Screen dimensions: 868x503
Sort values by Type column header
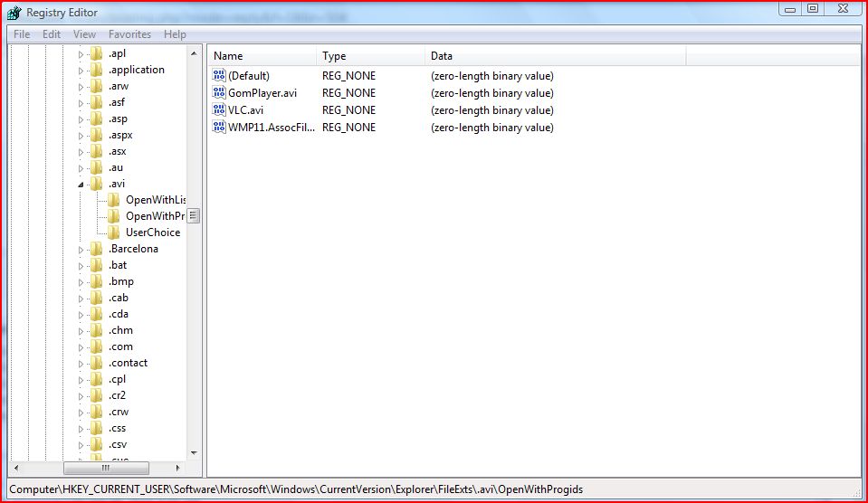pos(370,56)
